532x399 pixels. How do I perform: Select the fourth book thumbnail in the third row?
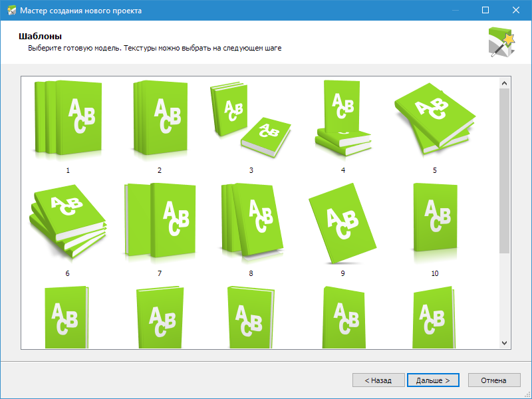pos(344,317)
